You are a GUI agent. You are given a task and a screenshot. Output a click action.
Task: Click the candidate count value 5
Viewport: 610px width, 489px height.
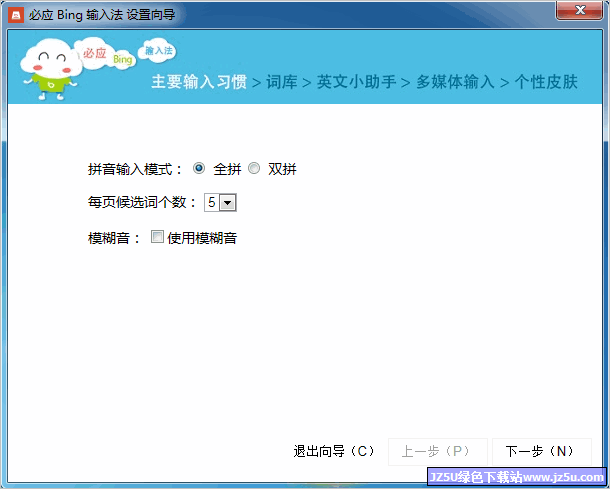click(212, 203)
